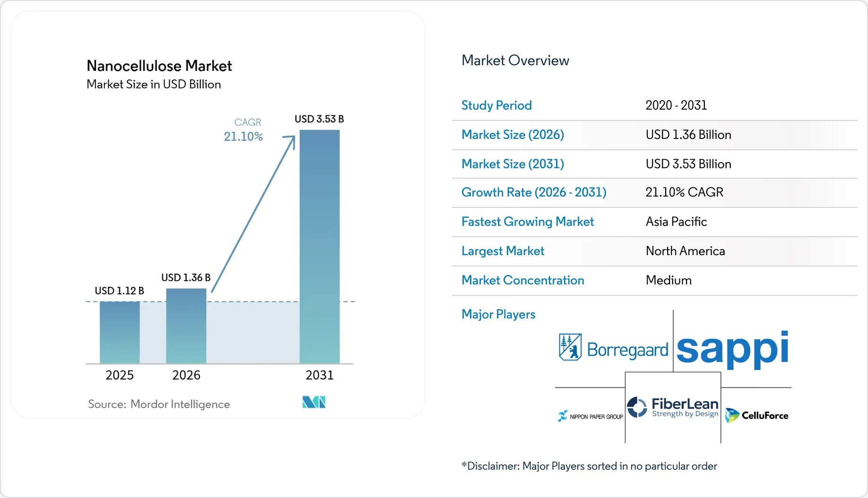Click the Study Period label
868x498 pixels.
(x=496, y=105)
